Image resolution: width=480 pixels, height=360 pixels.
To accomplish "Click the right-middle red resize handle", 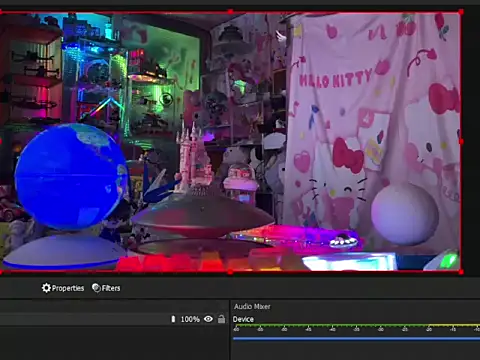I will click(461, 142).
